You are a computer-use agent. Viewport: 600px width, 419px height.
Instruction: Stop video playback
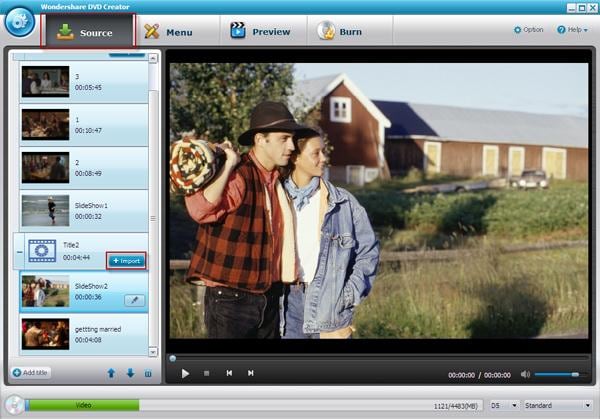click(207, 373)
